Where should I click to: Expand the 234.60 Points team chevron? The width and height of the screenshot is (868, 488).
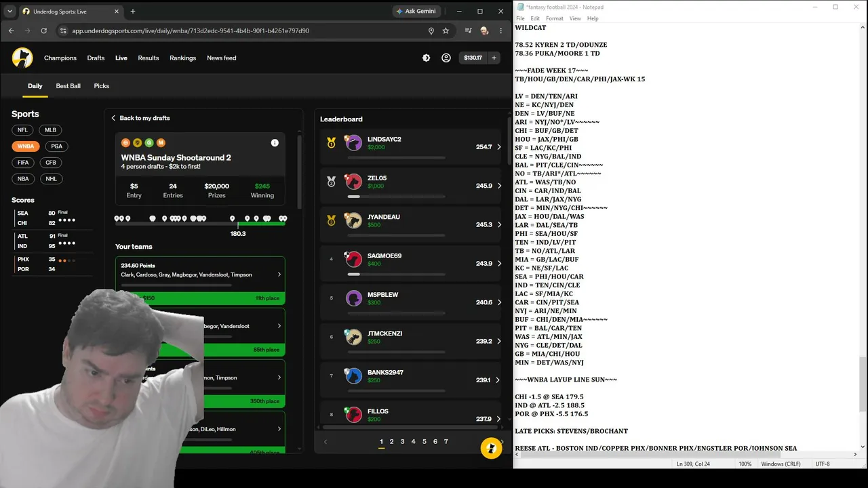click(279, 274)
